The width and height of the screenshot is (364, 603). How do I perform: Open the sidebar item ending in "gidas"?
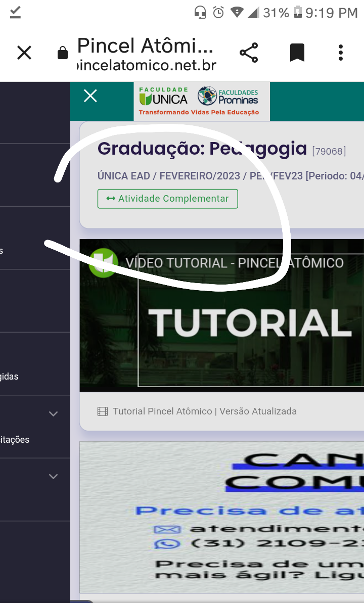[10, 377]
